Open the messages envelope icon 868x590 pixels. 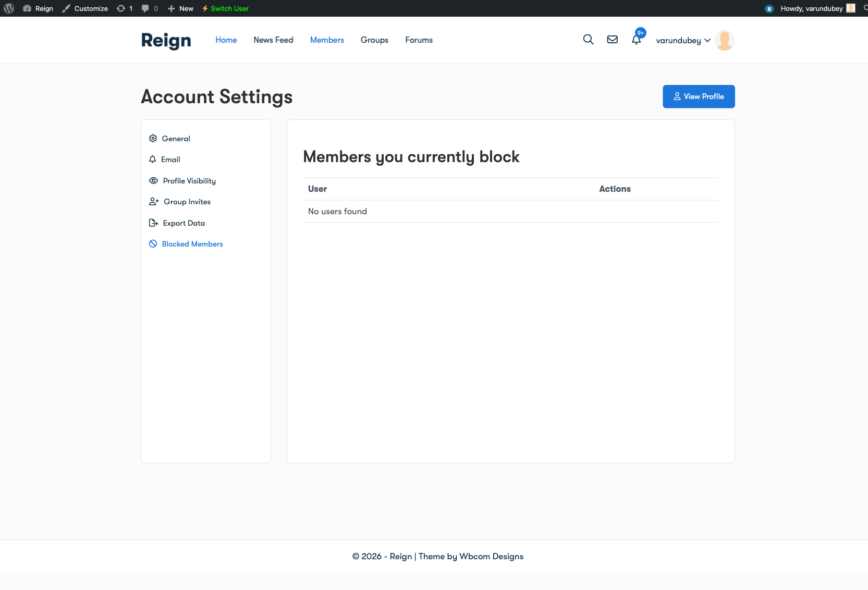[x=612, y=40]
